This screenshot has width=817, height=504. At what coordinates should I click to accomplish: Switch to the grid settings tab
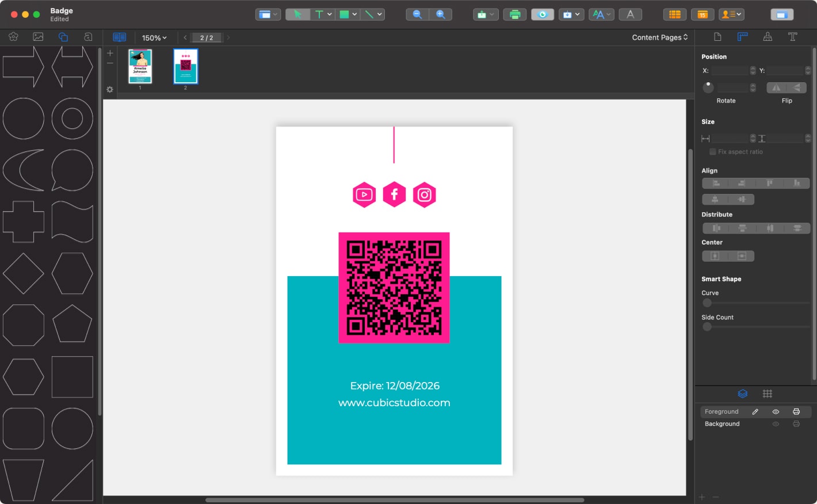[x=768, y=394]
